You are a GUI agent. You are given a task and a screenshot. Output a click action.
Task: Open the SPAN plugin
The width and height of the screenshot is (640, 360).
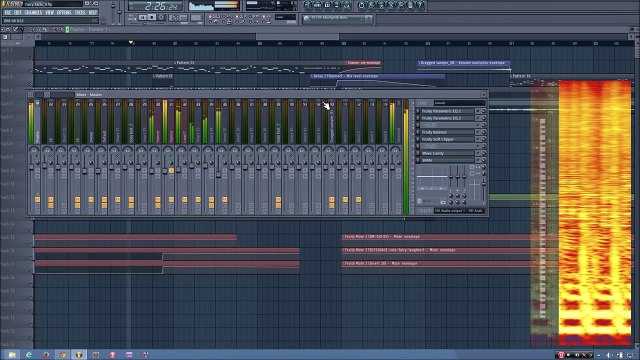[447, 160]
